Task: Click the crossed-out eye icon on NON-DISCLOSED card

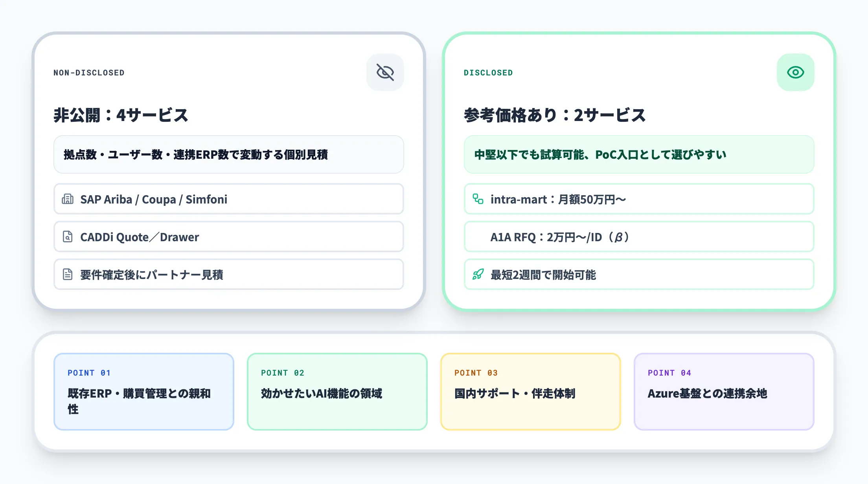Action: (385, 72)
